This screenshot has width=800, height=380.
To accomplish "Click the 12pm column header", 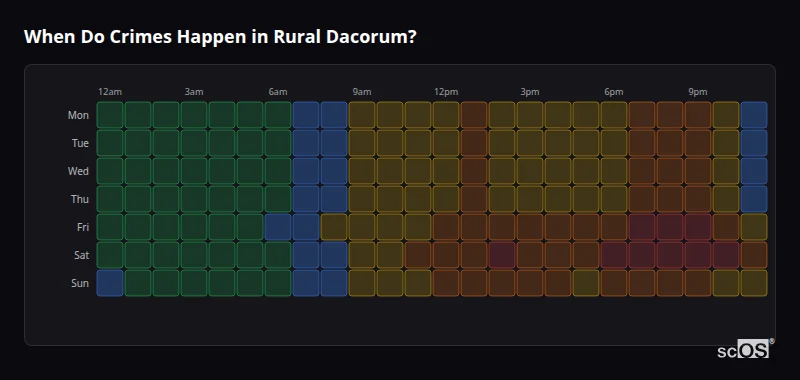I will pos(446,92).
